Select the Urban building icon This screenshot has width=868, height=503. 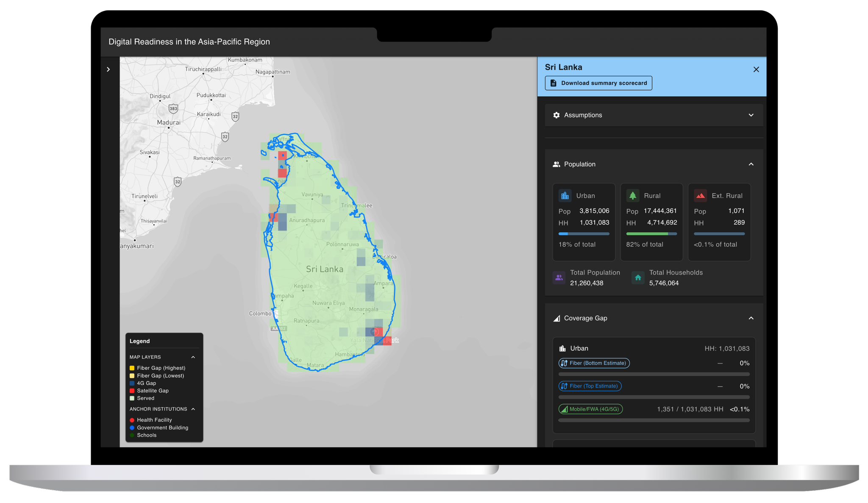pyautogui.click(x=565, y=195)
